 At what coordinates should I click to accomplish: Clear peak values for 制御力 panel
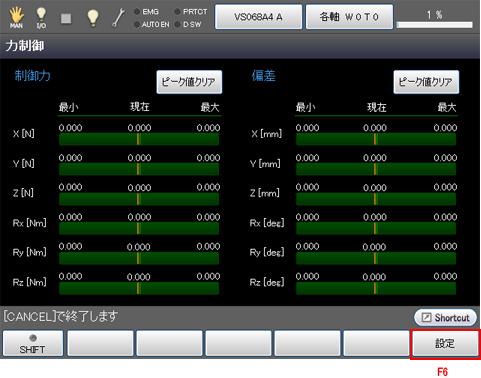(189, 82)
